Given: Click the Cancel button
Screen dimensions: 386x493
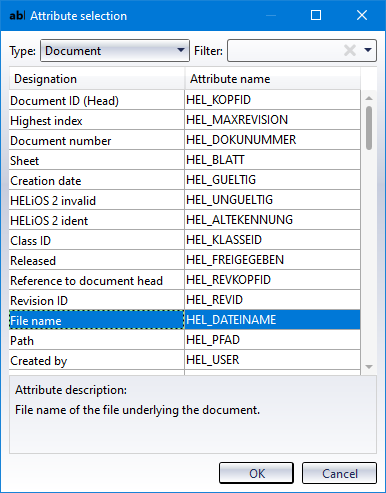Looking at the screenshot, I should click(x=339, y=473).
